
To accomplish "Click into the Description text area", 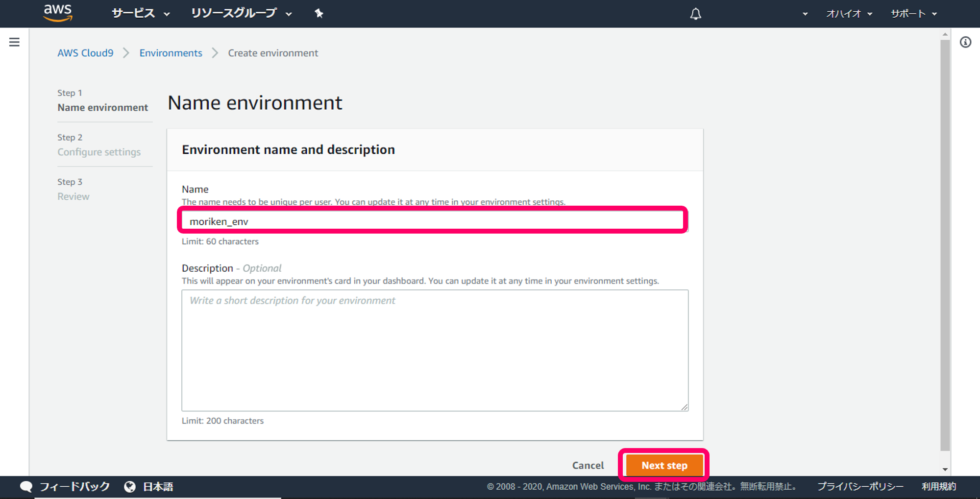I will (x=435, y=350).
